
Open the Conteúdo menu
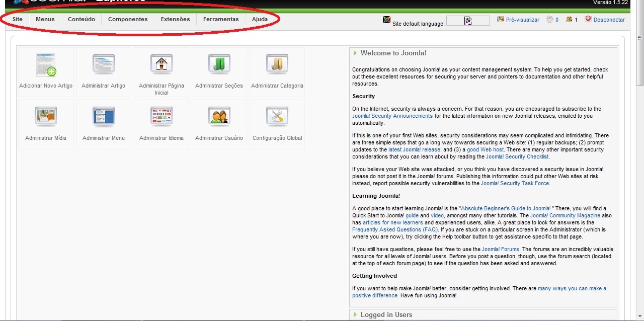[82, 19]
